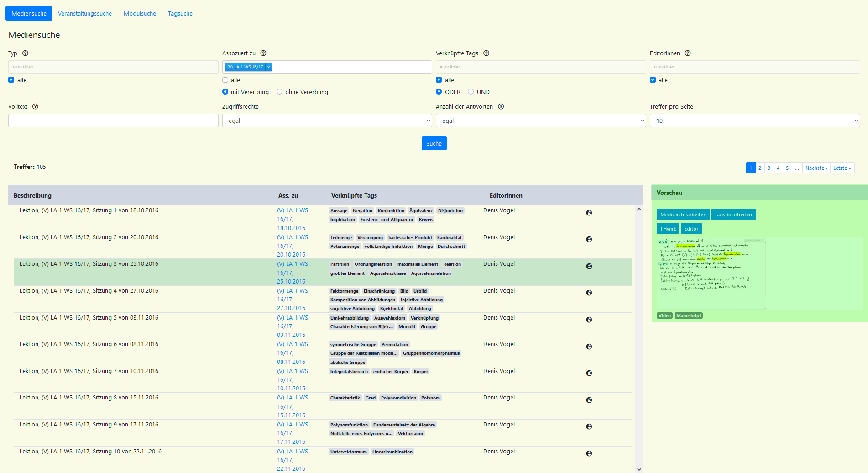Open help icon for Verknüpfte Tags
Image resolution: width=868 pixels, height=473 pixels.
[x=486, y=53]
